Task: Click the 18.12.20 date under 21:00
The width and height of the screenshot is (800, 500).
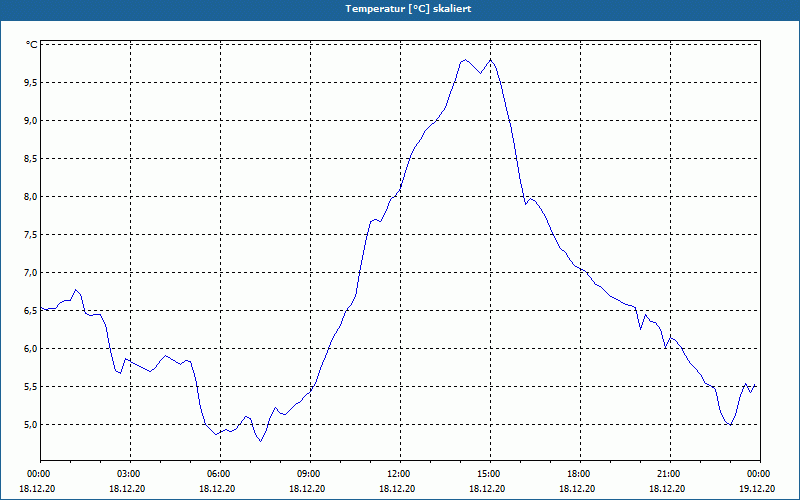Action: click(667, 488)
